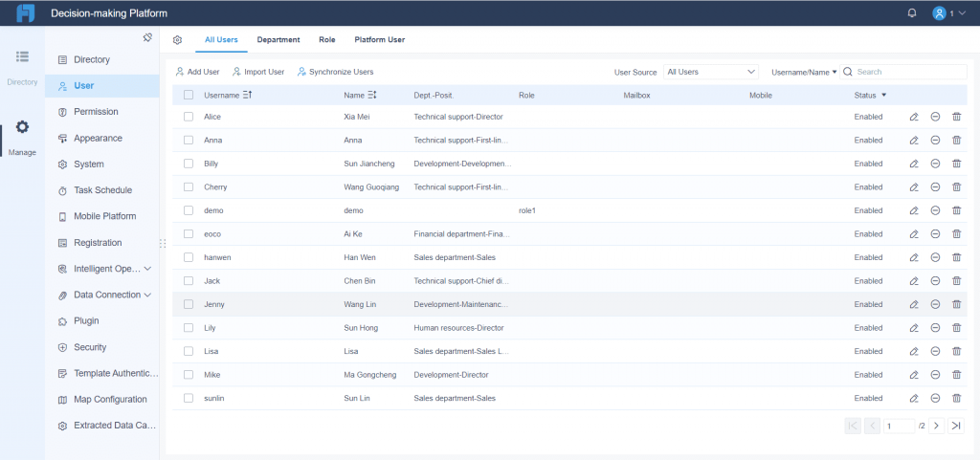
Task: Open the Status column filter arrow
Action: pos(883,96)
